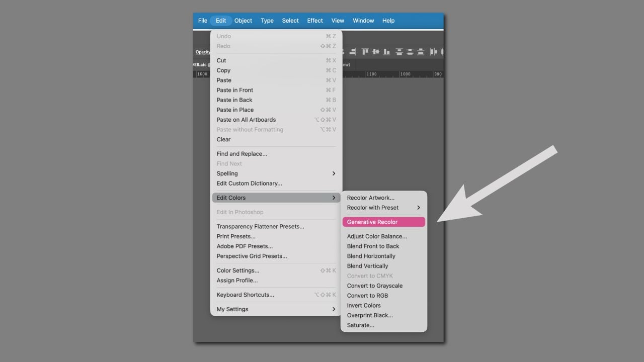Open the Effect menu
The height and width of the screenshot is (362, 644).
point(315,21)
